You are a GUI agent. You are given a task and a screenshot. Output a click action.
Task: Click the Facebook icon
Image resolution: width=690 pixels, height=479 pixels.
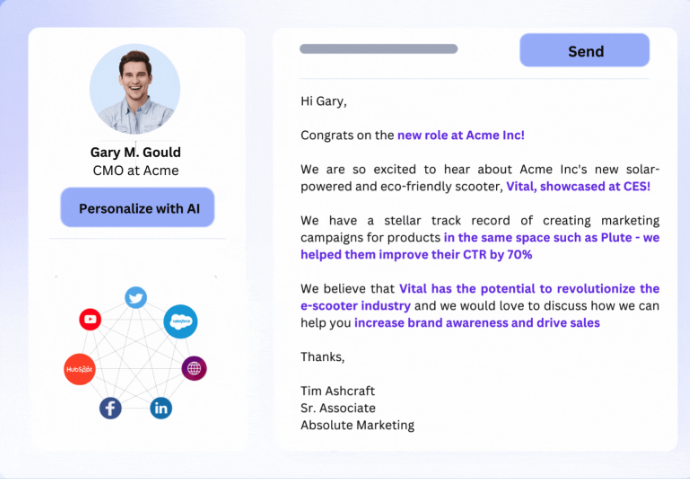coord(110,408)
